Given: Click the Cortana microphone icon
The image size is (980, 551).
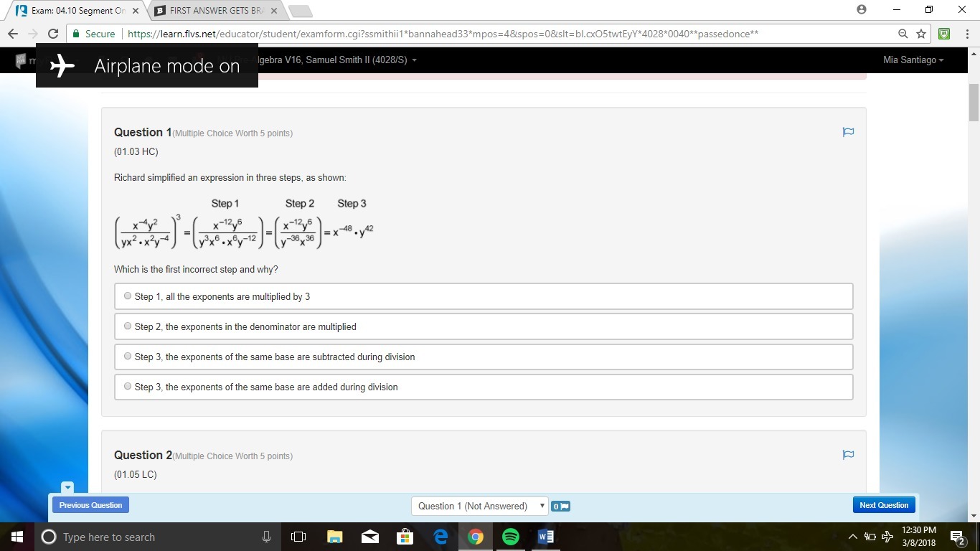Looking at the screenshot, I should coord(266,537).
